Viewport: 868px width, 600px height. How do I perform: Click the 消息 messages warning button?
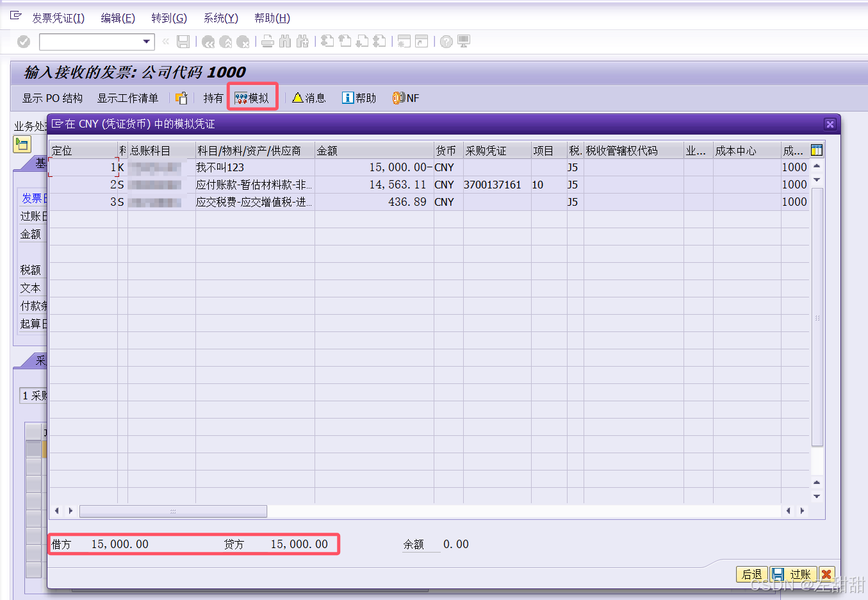(309, 98)
